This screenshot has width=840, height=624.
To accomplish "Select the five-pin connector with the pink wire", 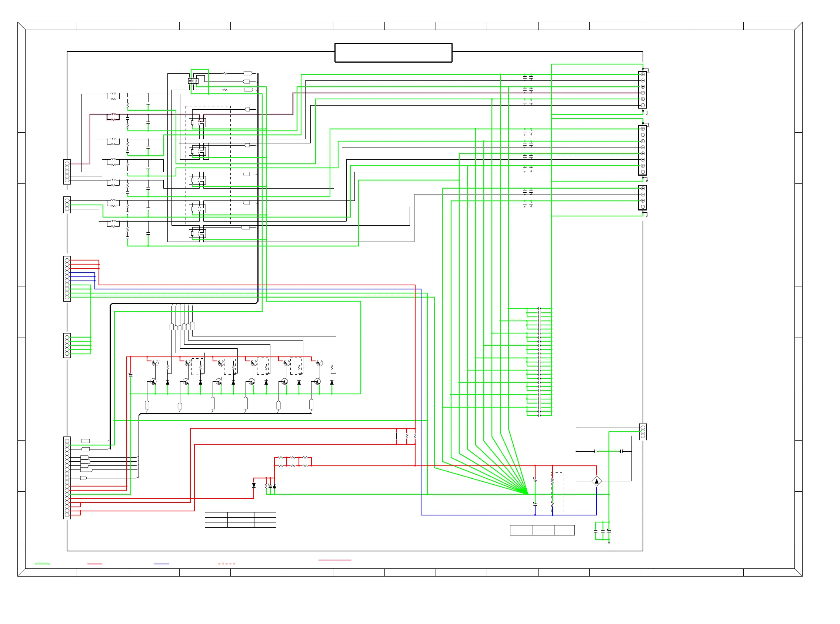I will [x=67, y=172].
